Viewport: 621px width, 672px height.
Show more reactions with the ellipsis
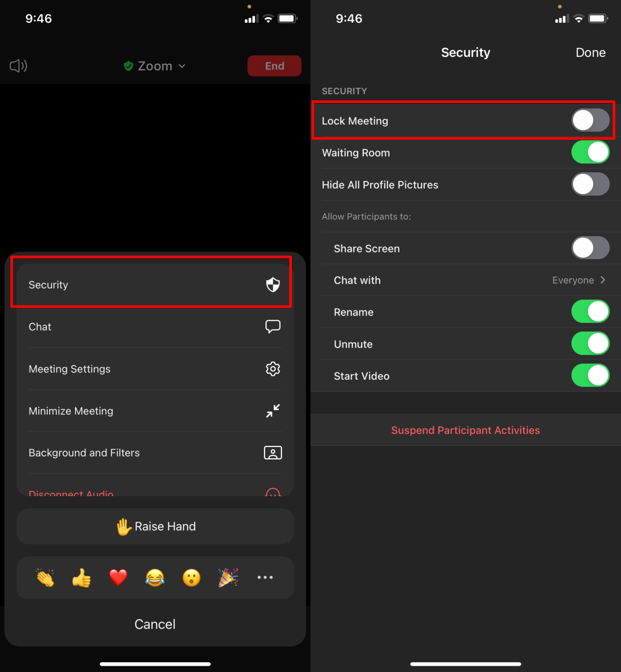click(265, 577)
